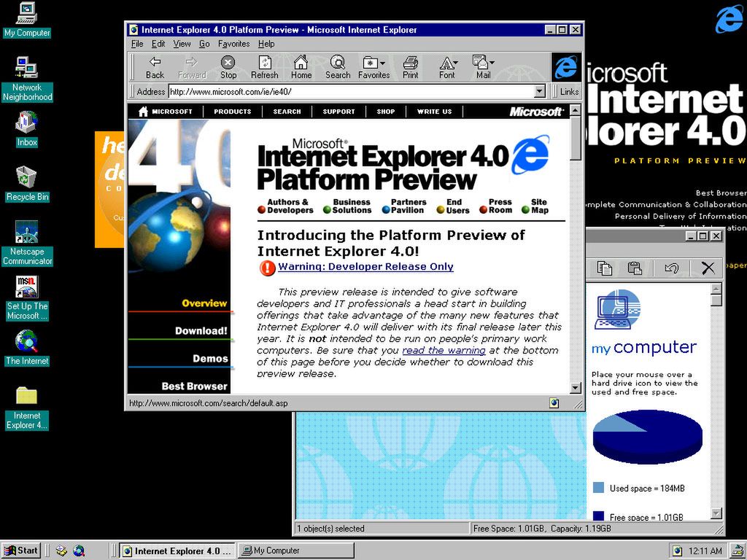Open the Favorites toolbar button
Image resolution: width=747 pixels, height=560 pixels.
point(373,68)
